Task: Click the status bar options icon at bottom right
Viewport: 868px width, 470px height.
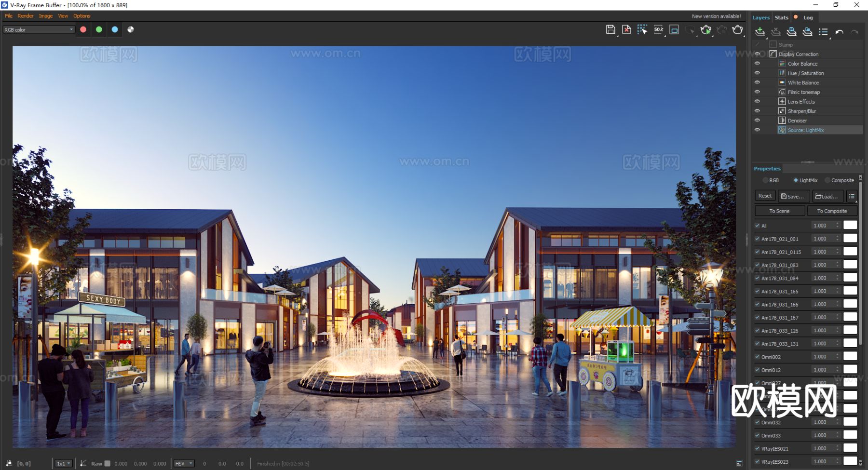Action: click(x=739, y=463)
